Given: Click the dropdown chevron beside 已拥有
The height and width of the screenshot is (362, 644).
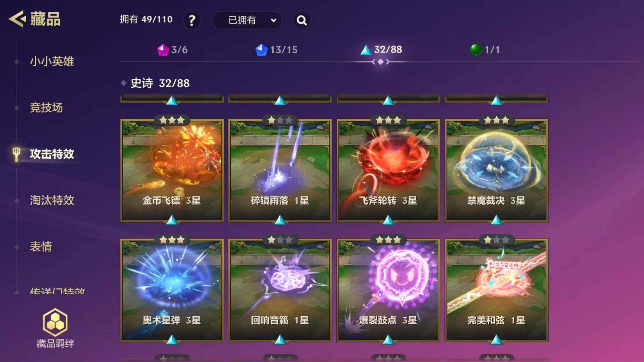Looking at the screenshot, I should [x=273, y=20].
